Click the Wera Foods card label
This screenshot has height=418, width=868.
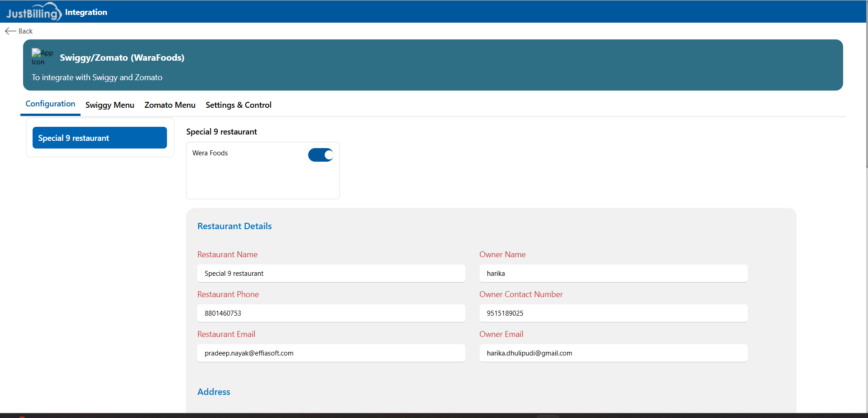tap(210, 153)
